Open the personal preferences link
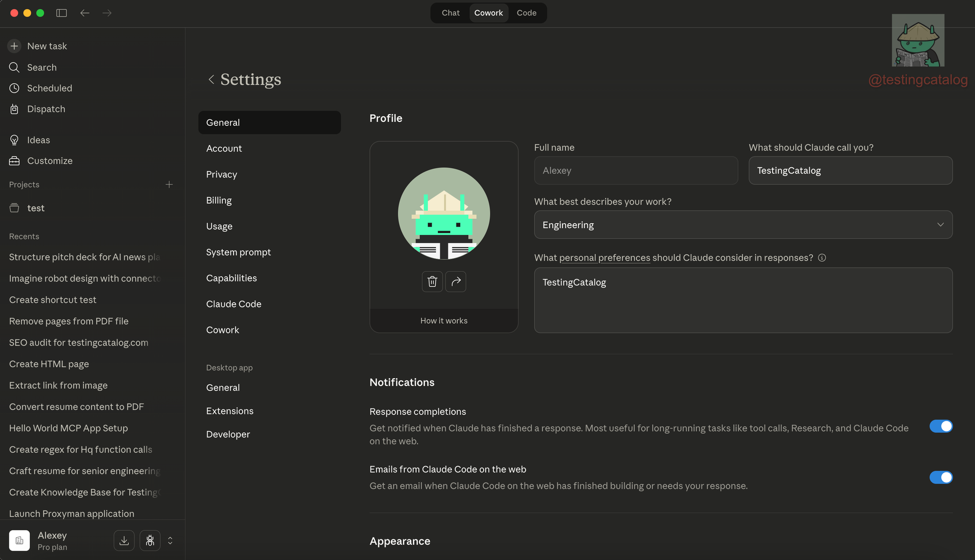The image size is (975, 560). pyautogui.click(x=604, y=258)
